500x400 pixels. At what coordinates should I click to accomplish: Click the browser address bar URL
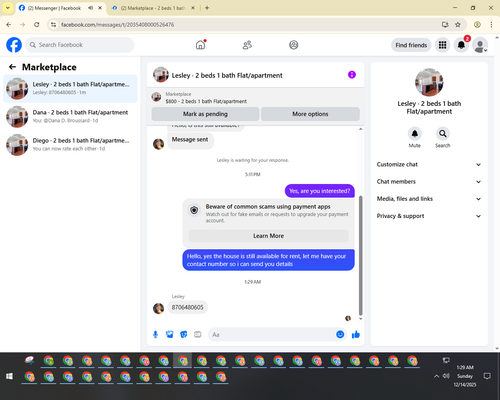pos(117,25)
